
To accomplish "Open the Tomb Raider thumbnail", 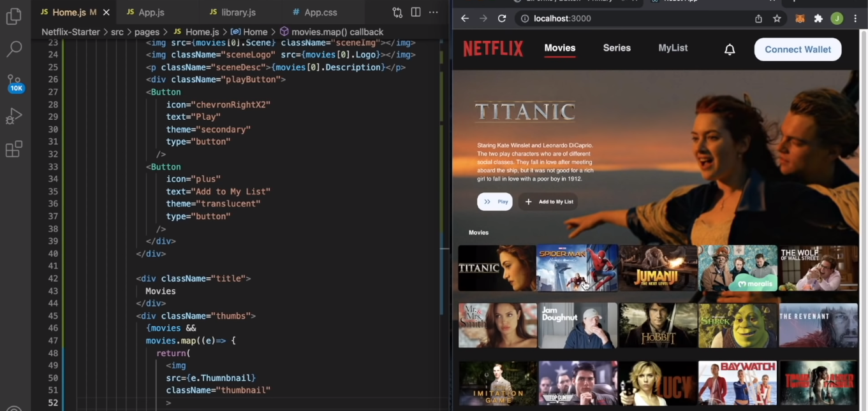I will coord(818,383).
